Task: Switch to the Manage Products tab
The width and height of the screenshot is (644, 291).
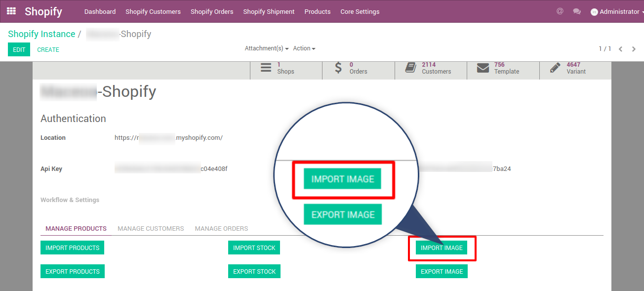Action: click(x=76, y=229)
